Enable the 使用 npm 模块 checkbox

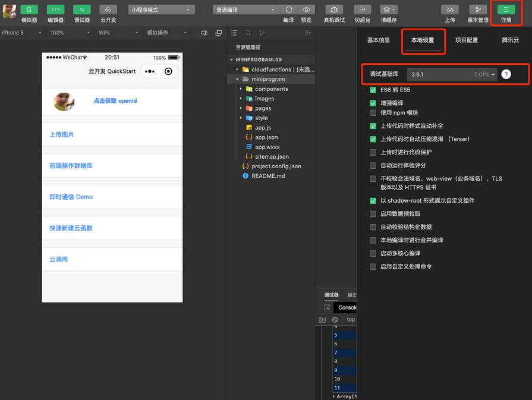373,113
